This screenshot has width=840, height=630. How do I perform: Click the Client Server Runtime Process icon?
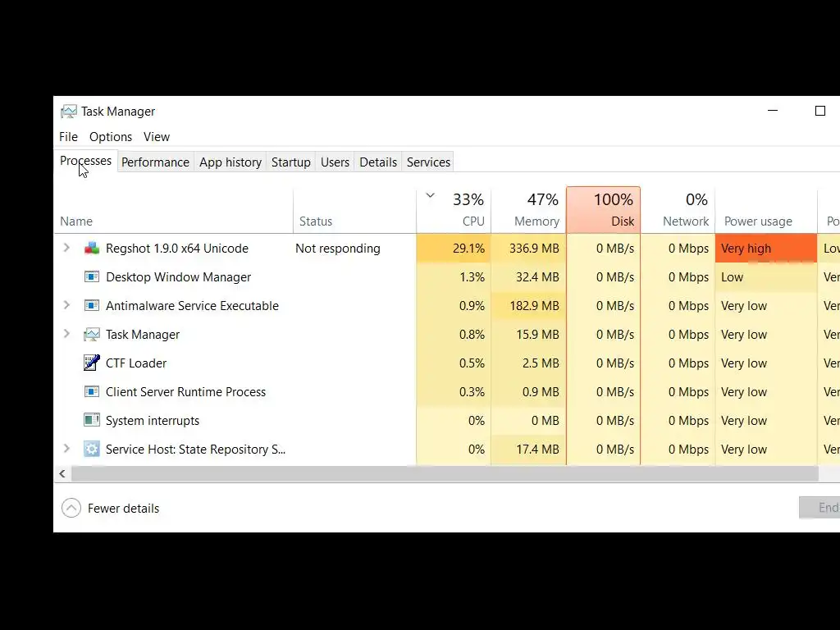92,391
